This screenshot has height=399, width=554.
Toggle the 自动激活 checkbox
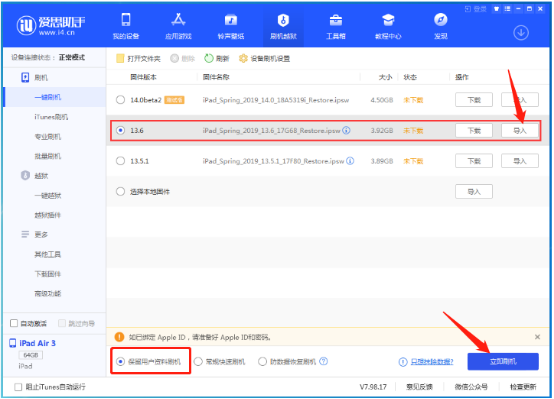coord(14,323)
